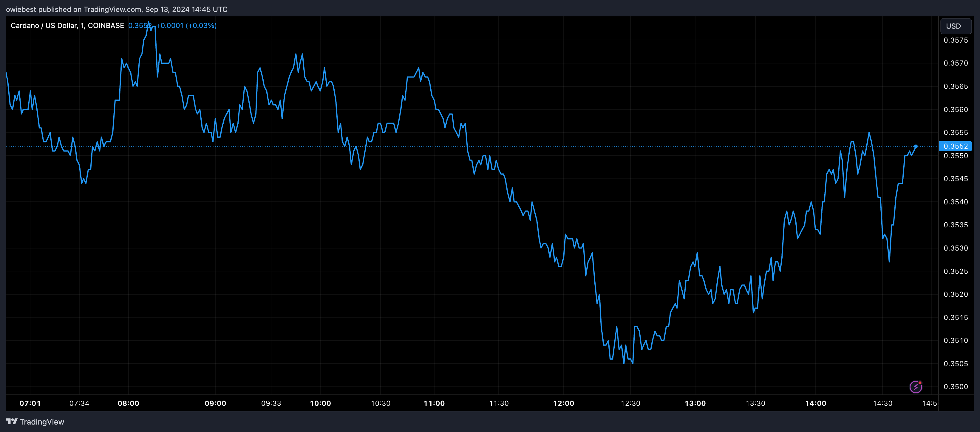The width and height of the screenshot is (980, 432).
Task: Click the 0.3510 price axis label
Action: pyautogui.click(x=956, y=341)
